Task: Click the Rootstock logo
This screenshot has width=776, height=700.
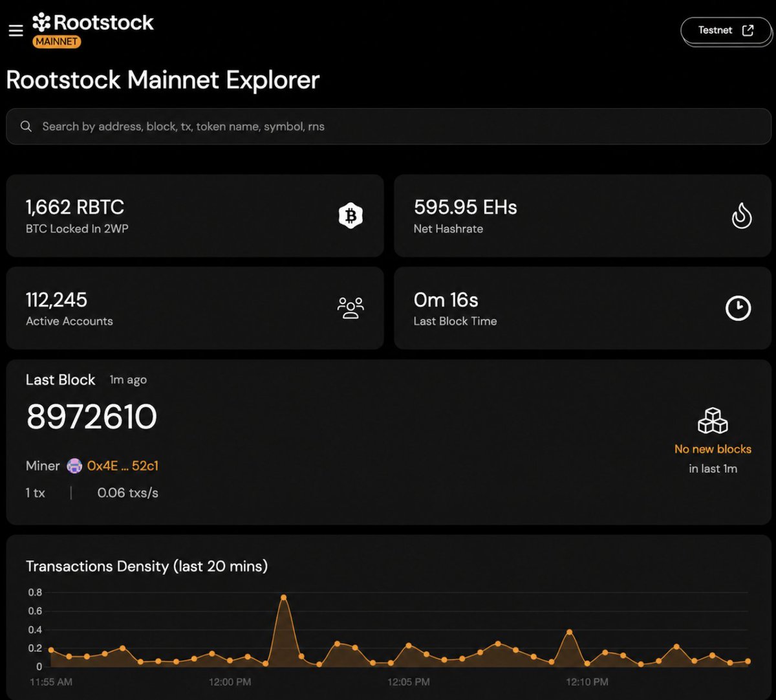Action: 93,23
